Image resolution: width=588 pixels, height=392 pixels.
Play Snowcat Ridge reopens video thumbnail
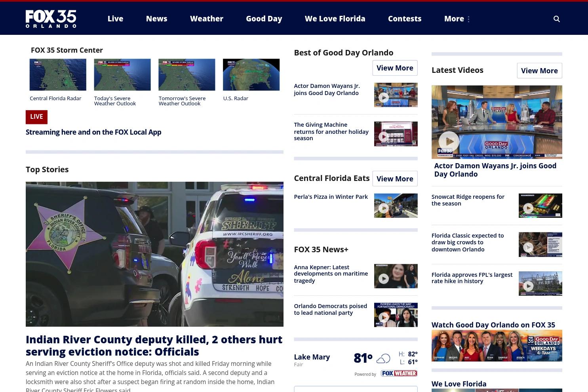(540, 206)
